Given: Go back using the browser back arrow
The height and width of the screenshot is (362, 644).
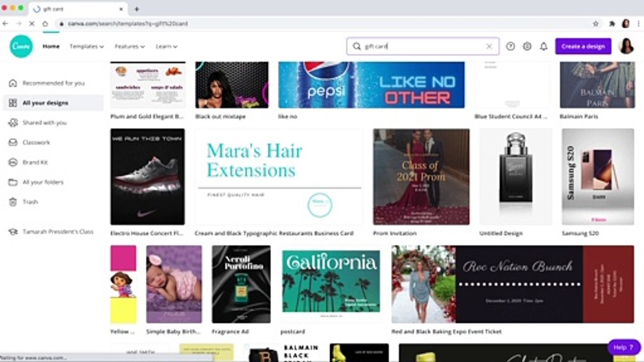Looking at the screenshot, I should 6,24.
